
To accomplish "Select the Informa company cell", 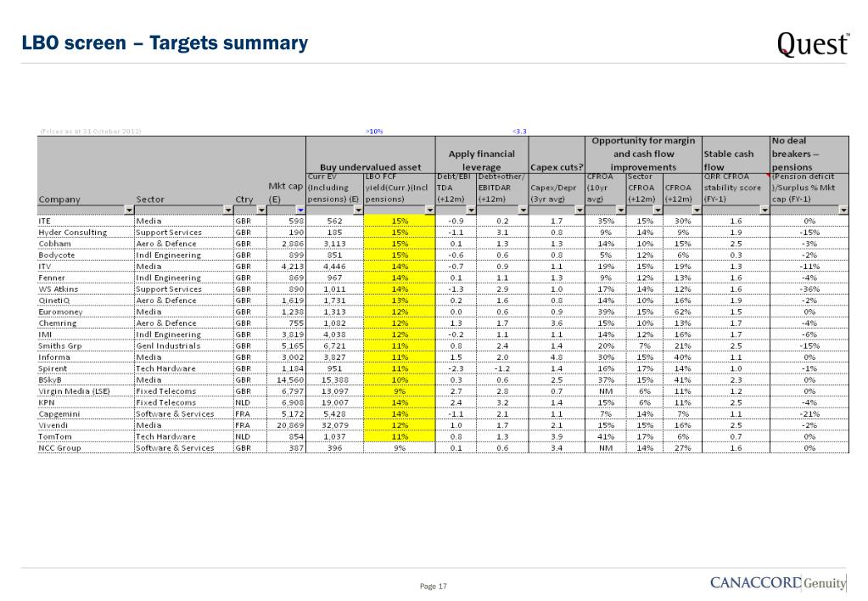I will point(86,357).
